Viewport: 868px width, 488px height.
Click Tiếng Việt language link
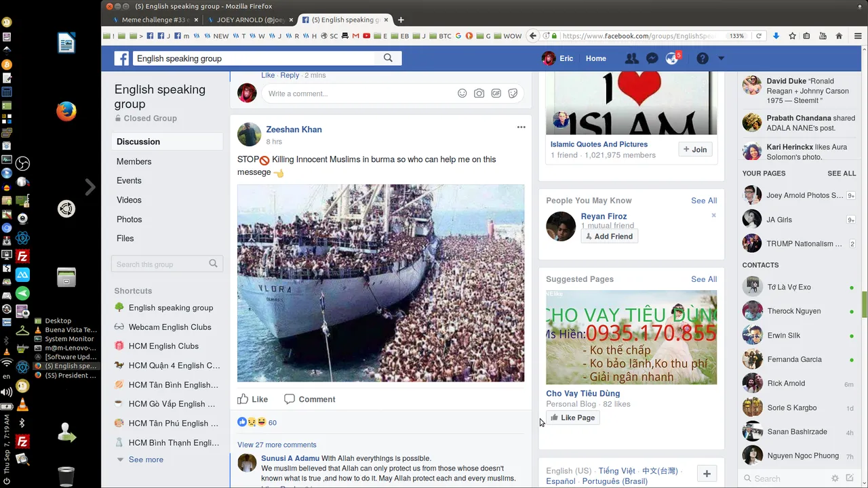(616, 471)
